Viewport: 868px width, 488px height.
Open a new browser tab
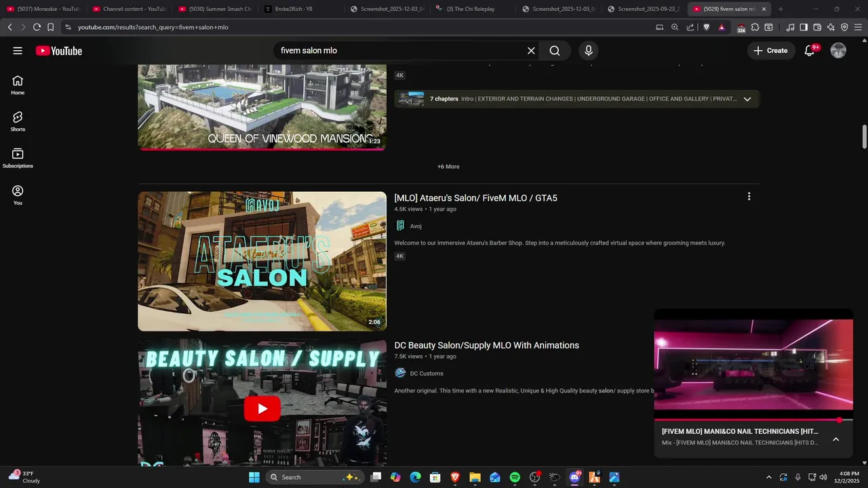click(781, 9)
